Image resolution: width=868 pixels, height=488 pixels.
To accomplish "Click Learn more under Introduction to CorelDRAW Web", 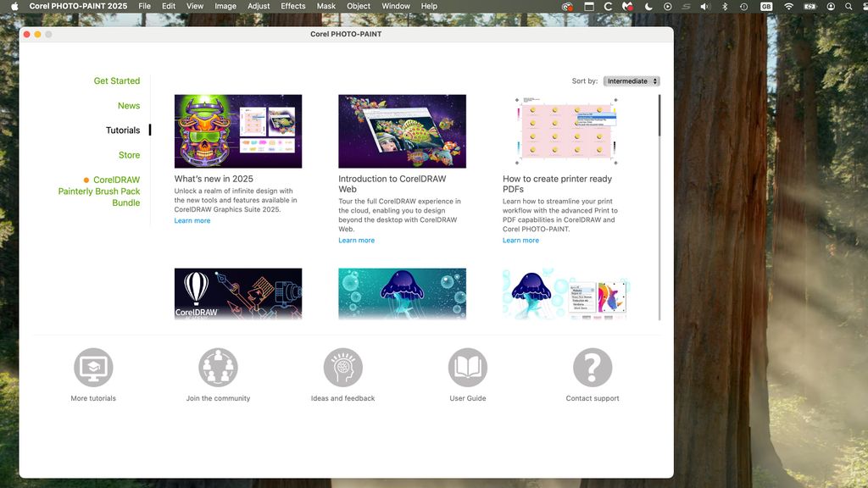I will tap(356, 240).
